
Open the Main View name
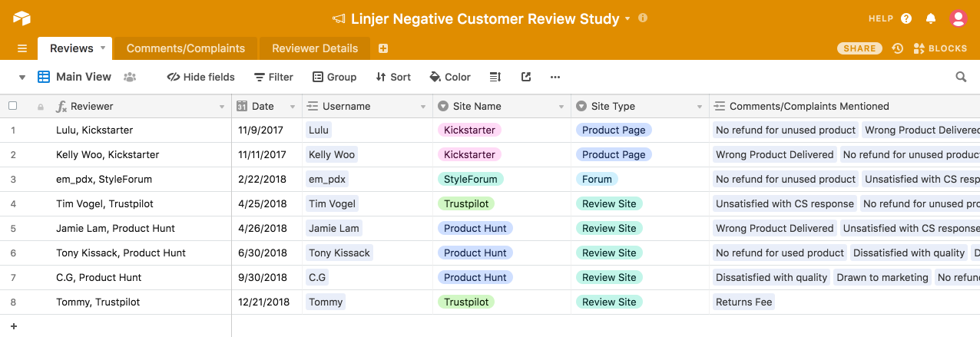(x=84, y=77)
